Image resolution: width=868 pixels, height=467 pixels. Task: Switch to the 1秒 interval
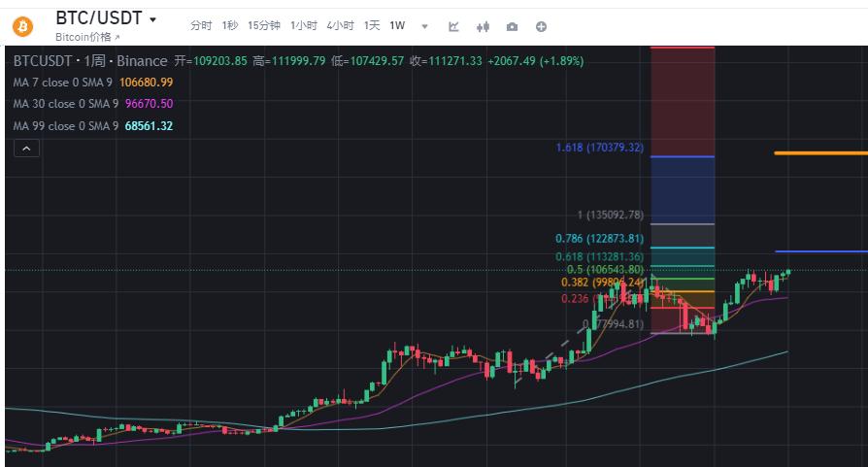(x=229, y=25)
